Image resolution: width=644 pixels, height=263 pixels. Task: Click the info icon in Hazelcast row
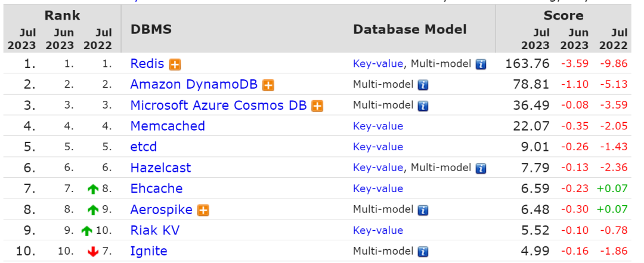click(481, 168)
